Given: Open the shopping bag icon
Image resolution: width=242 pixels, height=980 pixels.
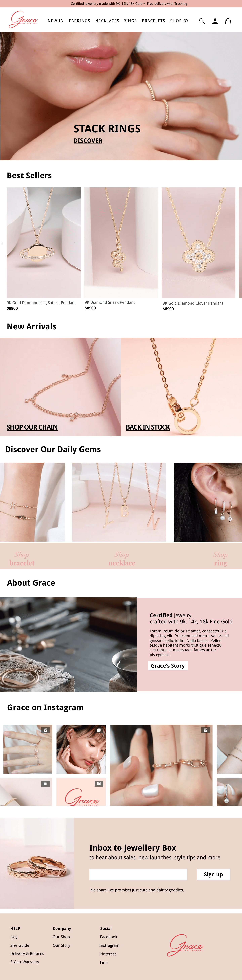Looking at the screenshot, I should pos(228,21).
